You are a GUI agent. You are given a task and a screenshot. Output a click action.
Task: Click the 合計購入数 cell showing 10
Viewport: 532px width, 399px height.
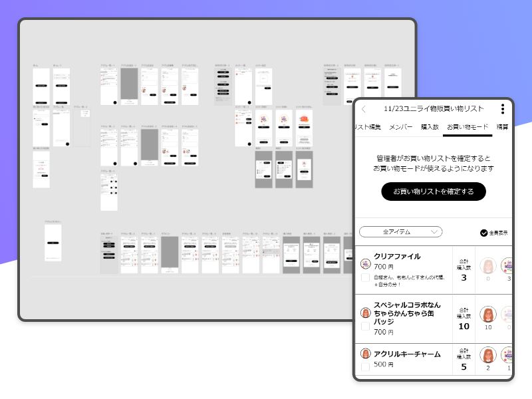pos(464,319)
